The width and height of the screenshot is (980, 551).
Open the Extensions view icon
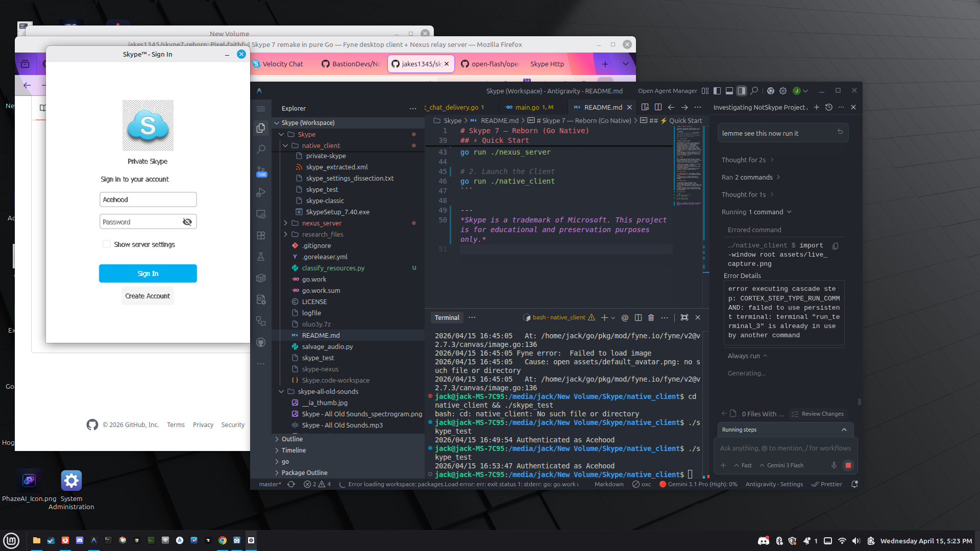click(261, 235)
